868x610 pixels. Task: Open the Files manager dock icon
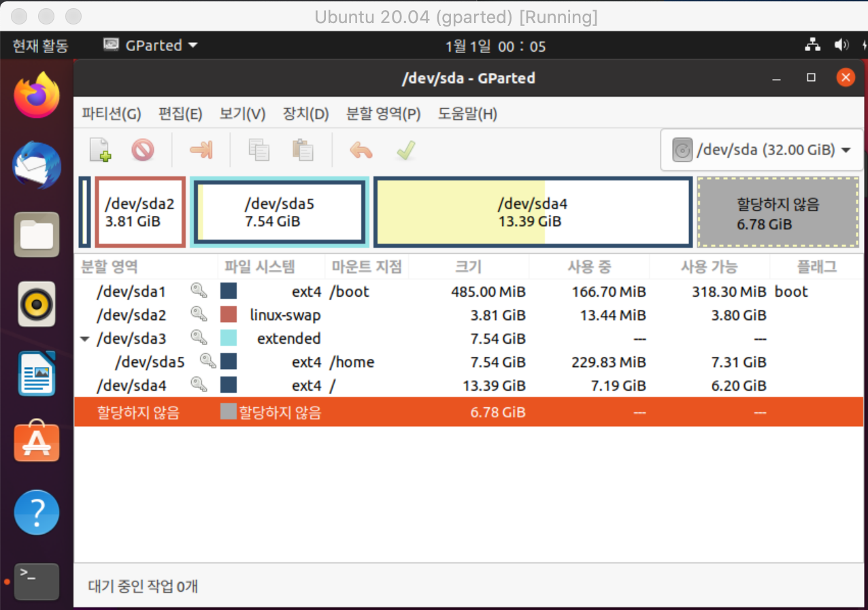(37, 235)
